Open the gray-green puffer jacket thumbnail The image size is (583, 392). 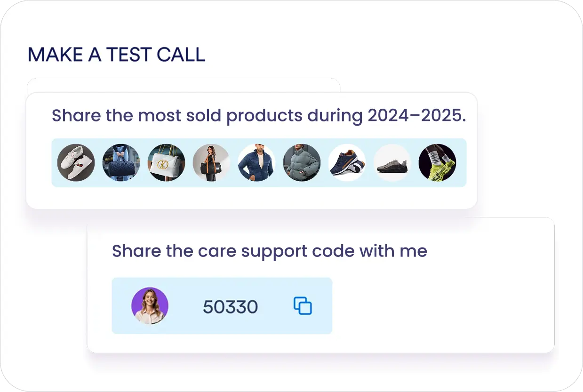pos(302,163)
